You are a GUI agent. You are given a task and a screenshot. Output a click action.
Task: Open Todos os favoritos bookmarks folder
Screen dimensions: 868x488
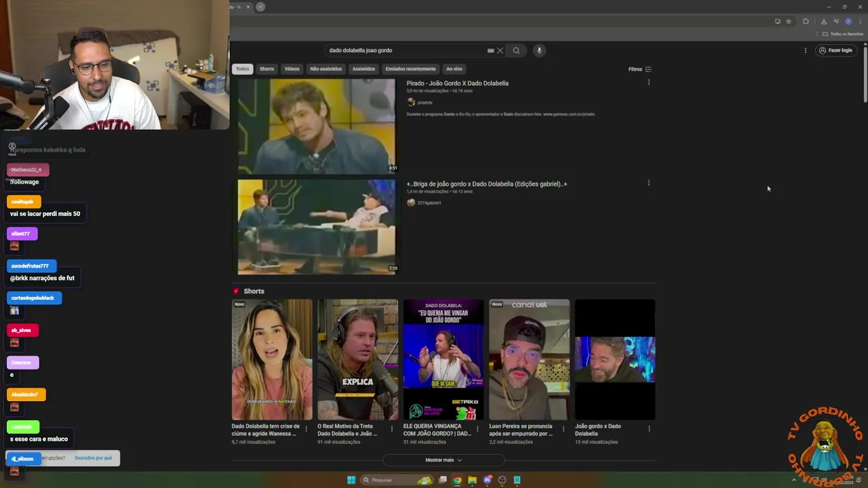click(842, 34)
